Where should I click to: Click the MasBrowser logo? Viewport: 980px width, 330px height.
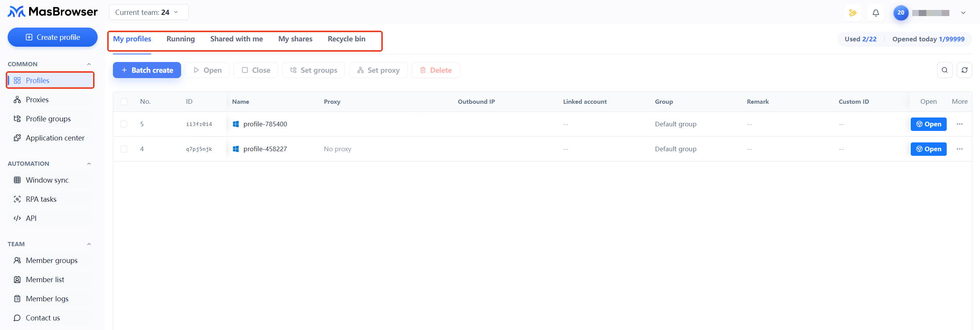click(x=53, y=12)
